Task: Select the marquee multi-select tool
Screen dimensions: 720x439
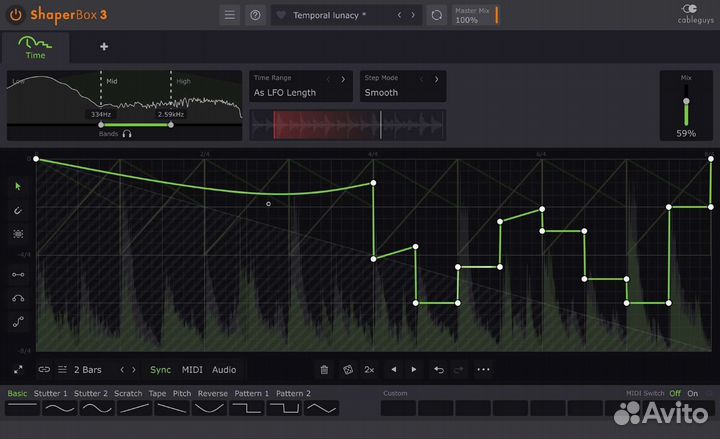Action: 18,234
